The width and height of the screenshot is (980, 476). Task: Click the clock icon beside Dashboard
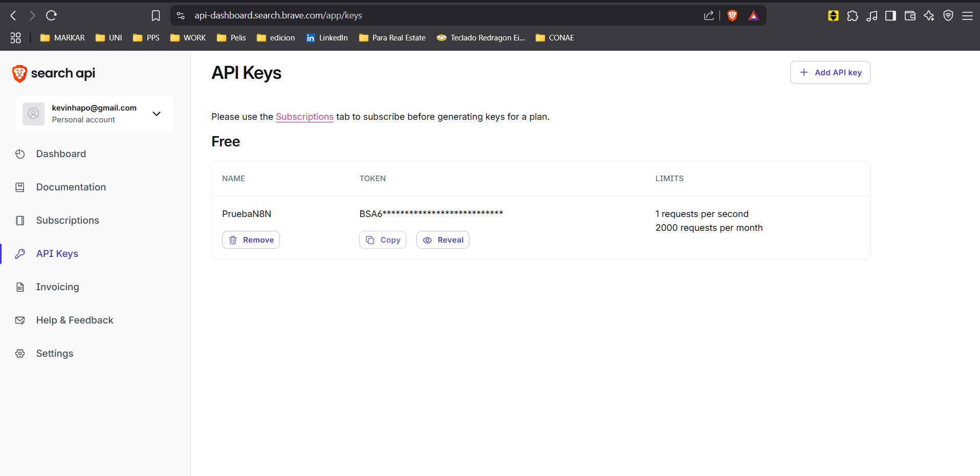[x=20, y=154]
